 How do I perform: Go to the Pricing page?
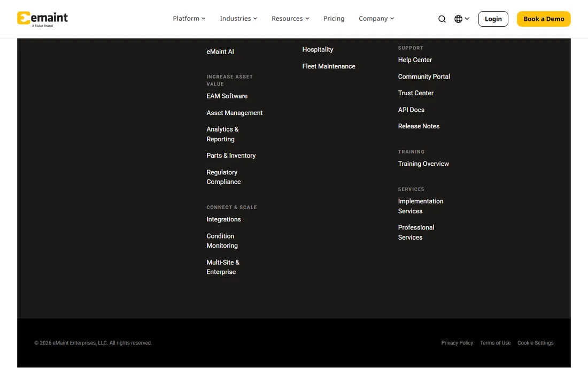pos(334,18)
